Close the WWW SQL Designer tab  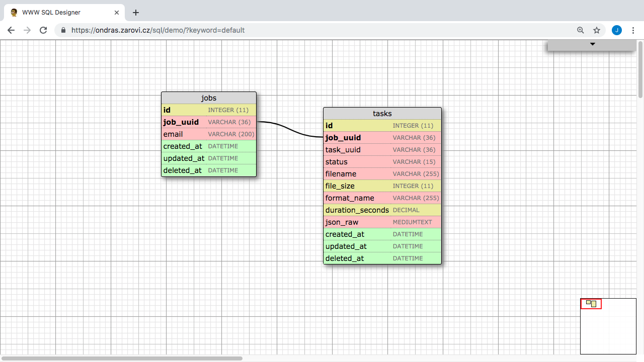point(117,13)
